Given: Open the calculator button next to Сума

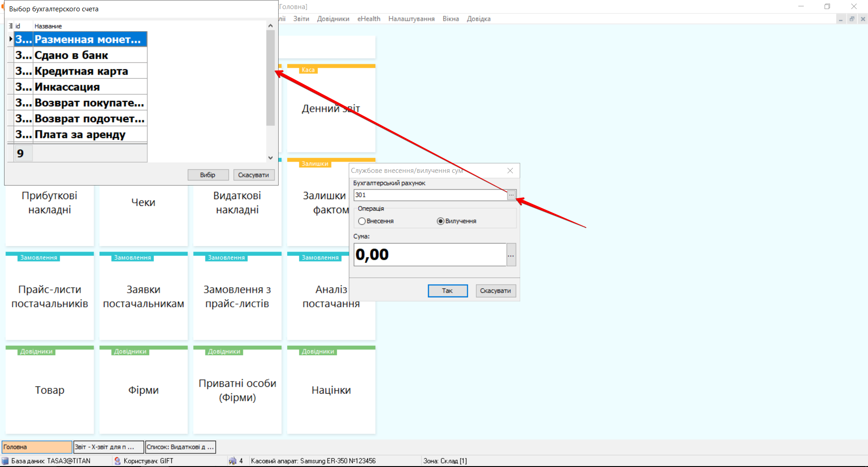Looking at the screenshot, I should [x=511, y=255].
